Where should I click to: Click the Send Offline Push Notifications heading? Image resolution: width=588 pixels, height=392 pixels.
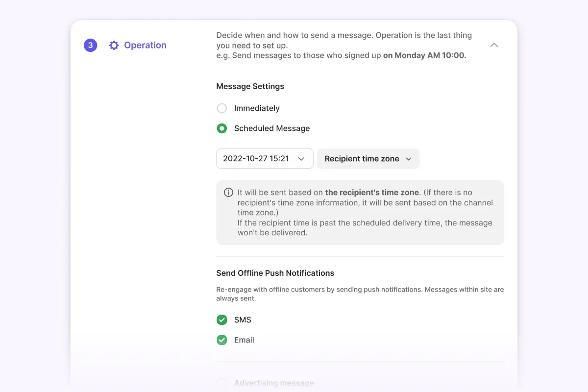275,273
